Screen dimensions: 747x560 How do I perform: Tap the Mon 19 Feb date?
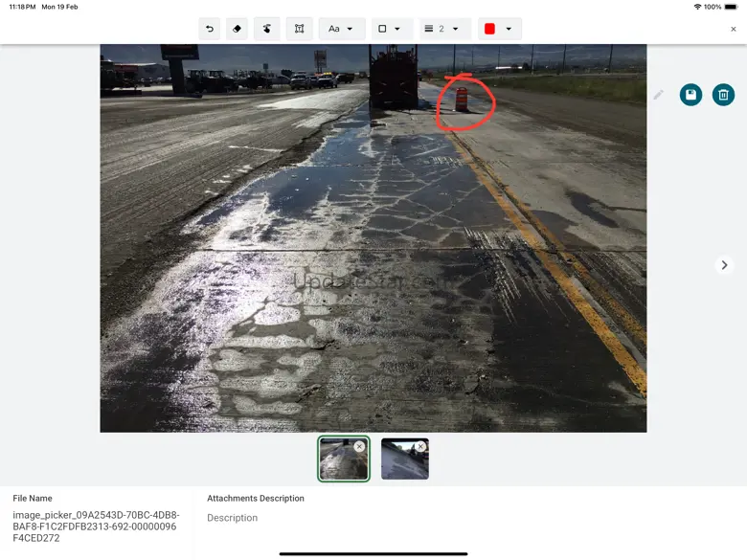click(59, 7)
